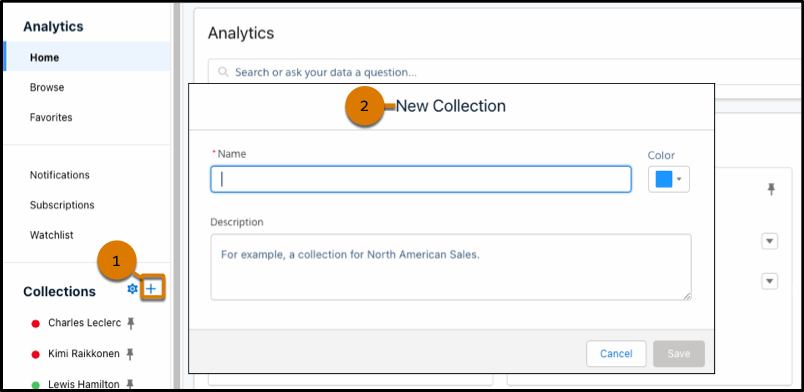
Task: Click the Name input field
Action: click(x=421, y=179)
